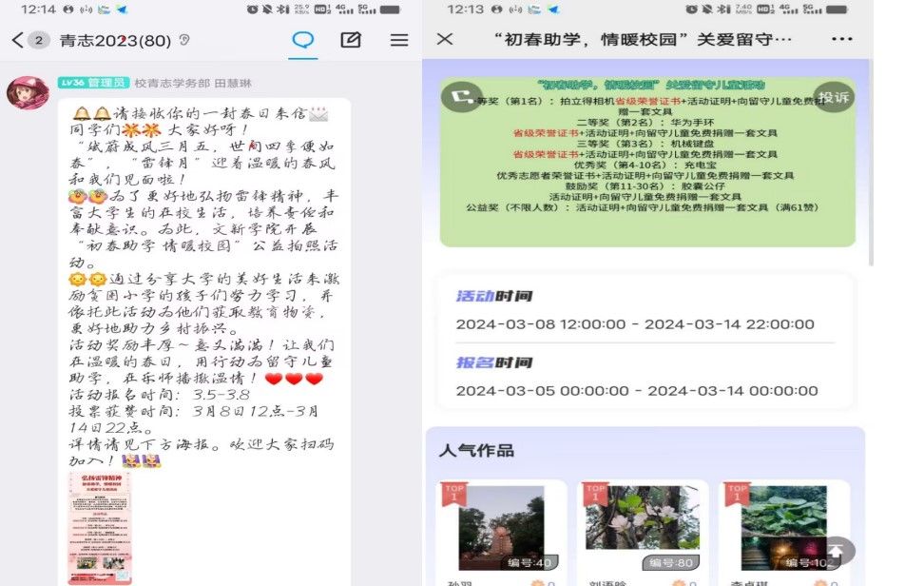Open the hamburger menu in group chat
This screenshot has width=924, height=586.
pos(399,40)
